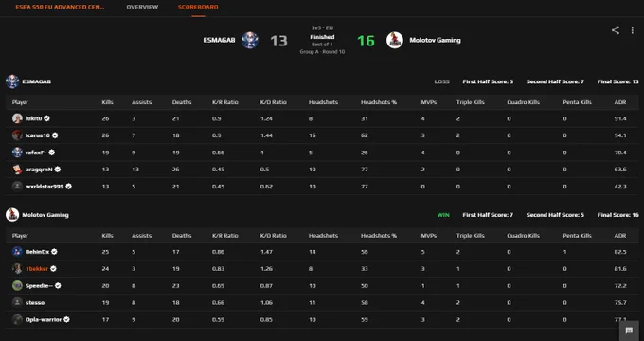Image resolution: width=644 pixels, height=341 pixels.
Task: Click Speedie--'s player avatar
Action: [17, 285]
